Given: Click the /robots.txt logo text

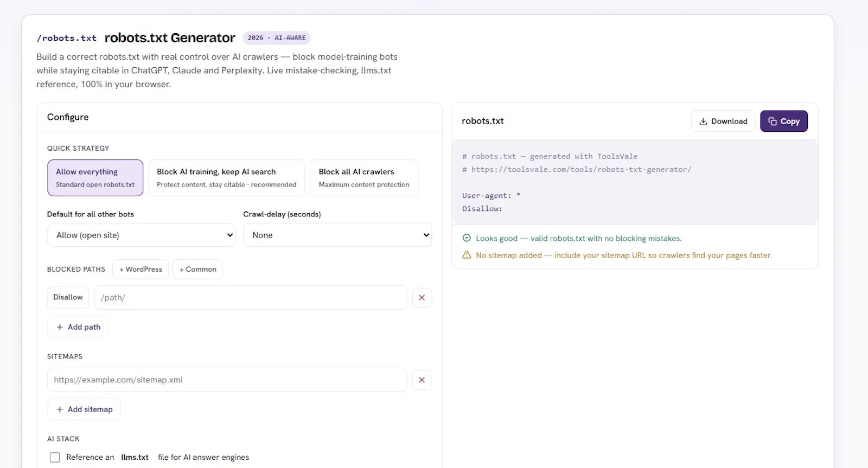Looking at the screenshot, I should click(x=66, y=39).
